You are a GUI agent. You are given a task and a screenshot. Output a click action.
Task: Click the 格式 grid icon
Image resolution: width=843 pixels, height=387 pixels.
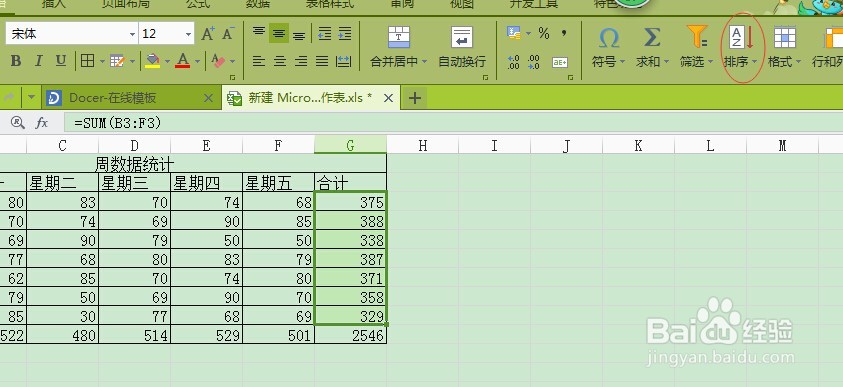pos(785,38)
